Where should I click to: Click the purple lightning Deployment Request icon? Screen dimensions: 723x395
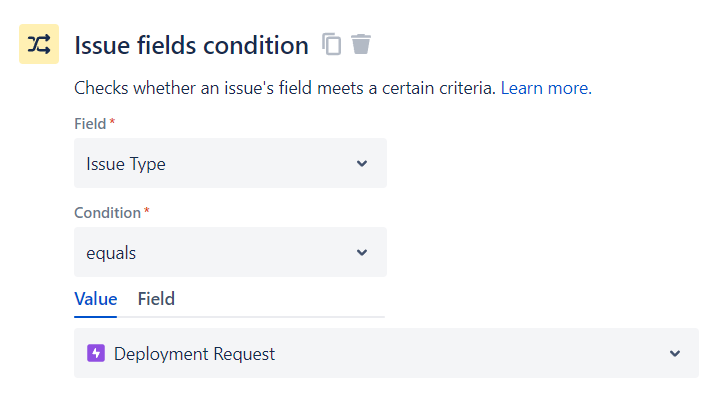pyautogui.click(x=96, y=354)
